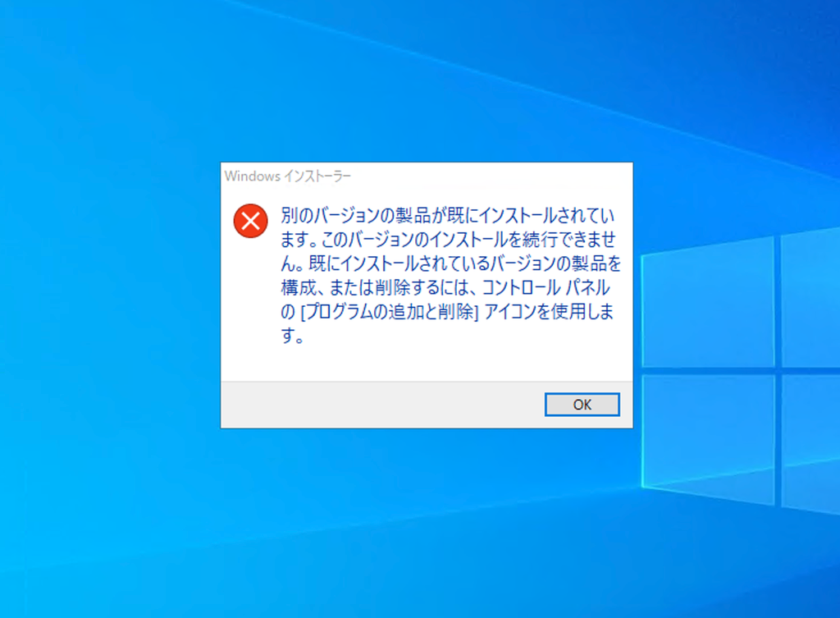
Task: Click the line starting ん。既にインストール
Action: point(450,263)
